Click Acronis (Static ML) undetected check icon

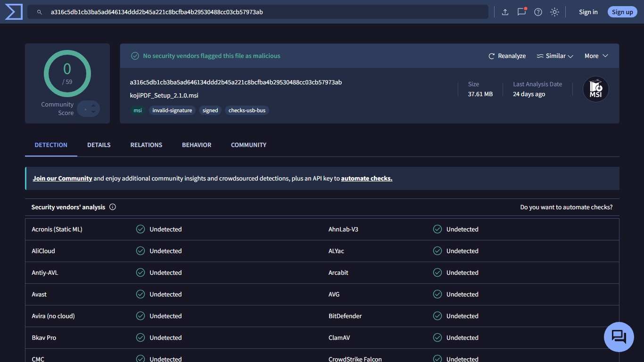point(140,229)
